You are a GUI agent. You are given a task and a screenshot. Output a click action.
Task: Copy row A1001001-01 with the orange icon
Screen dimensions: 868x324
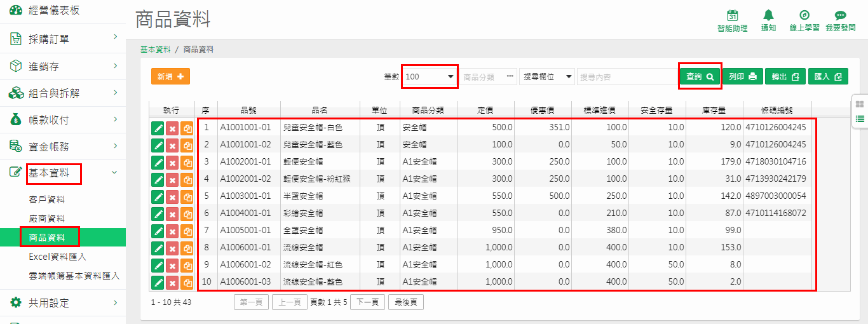187,128
